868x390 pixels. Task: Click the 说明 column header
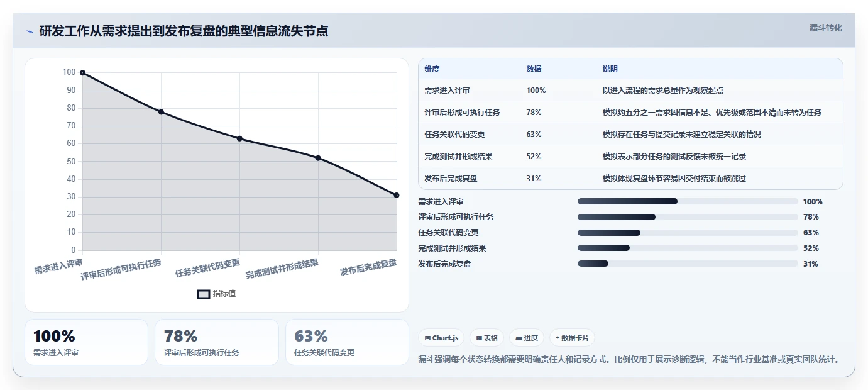click(x=610, y=69)
